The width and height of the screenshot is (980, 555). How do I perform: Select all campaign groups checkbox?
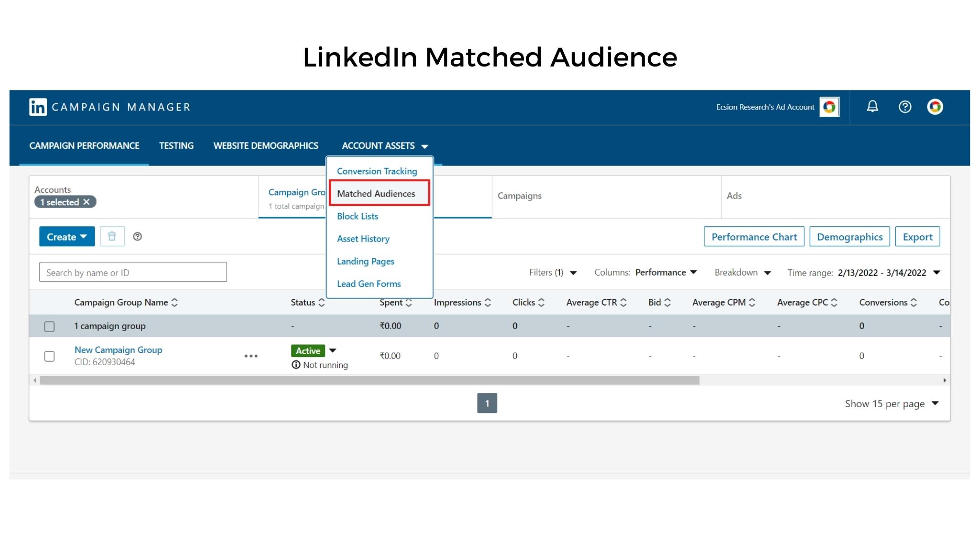coord(49,326)
